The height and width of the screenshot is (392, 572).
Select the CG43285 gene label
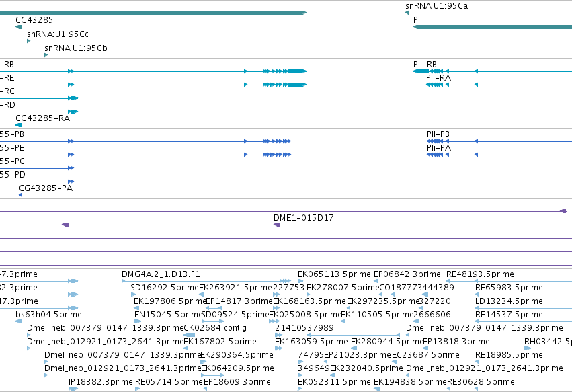34,19
